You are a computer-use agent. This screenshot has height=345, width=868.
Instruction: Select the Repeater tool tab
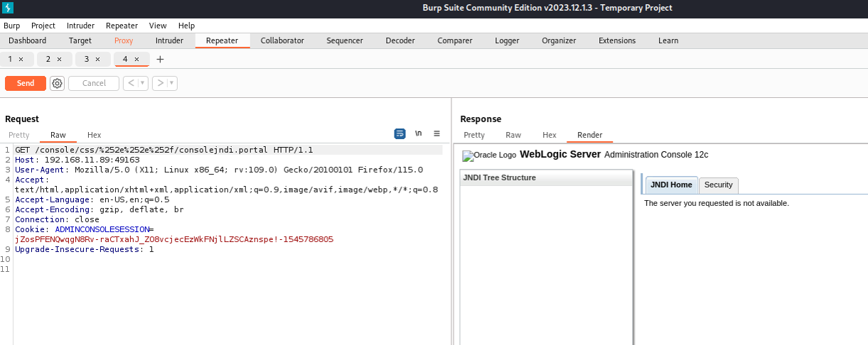point(222,40)
